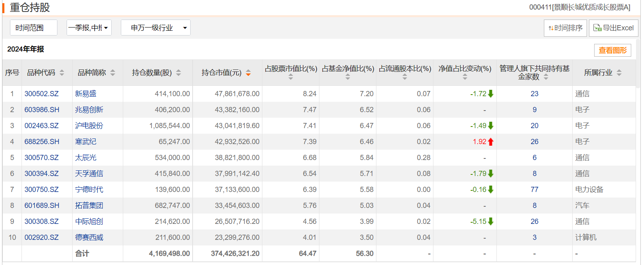Image resolution: width=644 pixels, height=265 pixels.
Task: Sort by 净值占比变动(%) arrows
Action: [x=465, y=77]
